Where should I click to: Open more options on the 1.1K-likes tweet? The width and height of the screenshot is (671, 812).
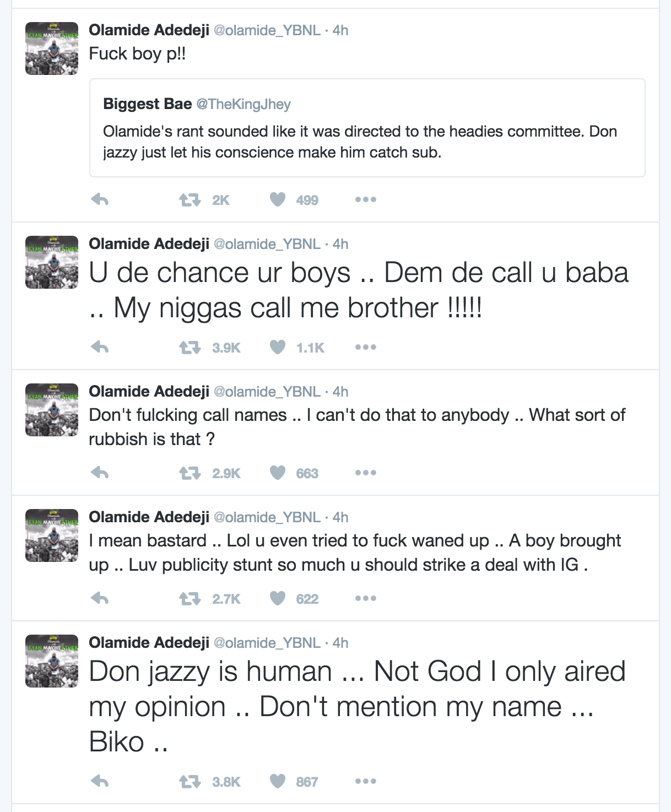click(x=366, y=347)
